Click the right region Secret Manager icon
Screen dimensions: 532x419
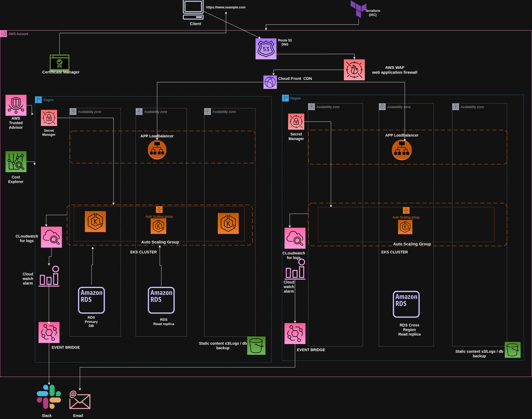(x=296, y=122)
